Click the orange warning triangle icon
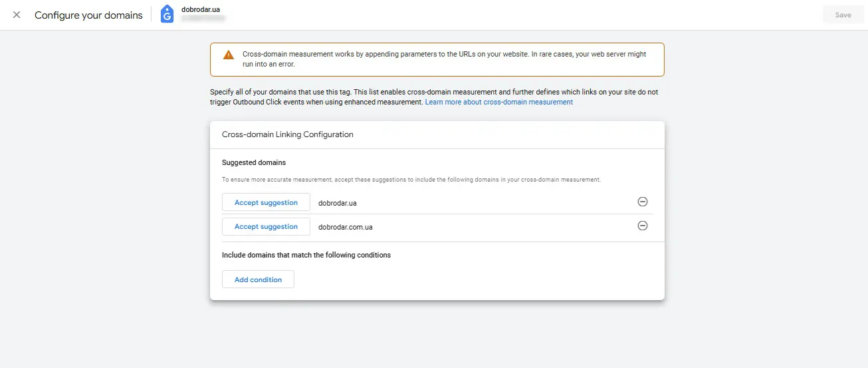The width and height of the screenshot is (868, 368). point(229,55)
